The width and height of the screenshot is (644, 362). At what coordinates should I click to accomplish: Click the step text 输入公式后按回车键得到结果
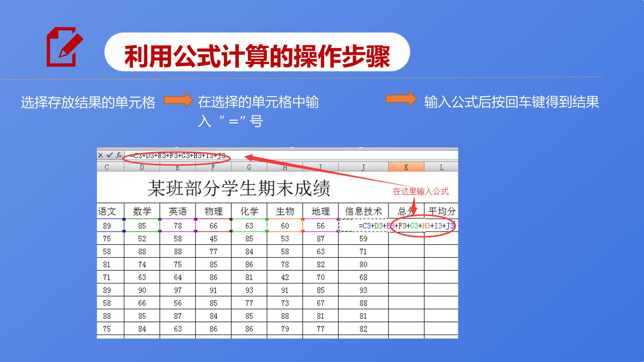(x=512, y=102)
